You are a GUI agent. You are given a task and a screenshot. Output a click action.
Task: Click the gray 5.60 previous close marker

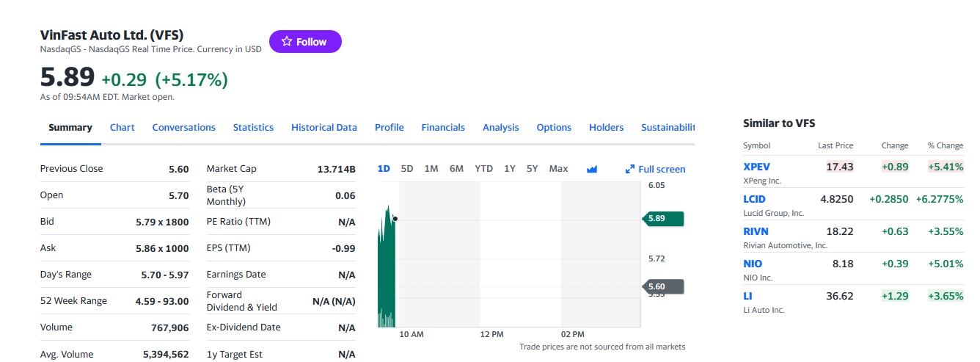[x=663, y=286]
